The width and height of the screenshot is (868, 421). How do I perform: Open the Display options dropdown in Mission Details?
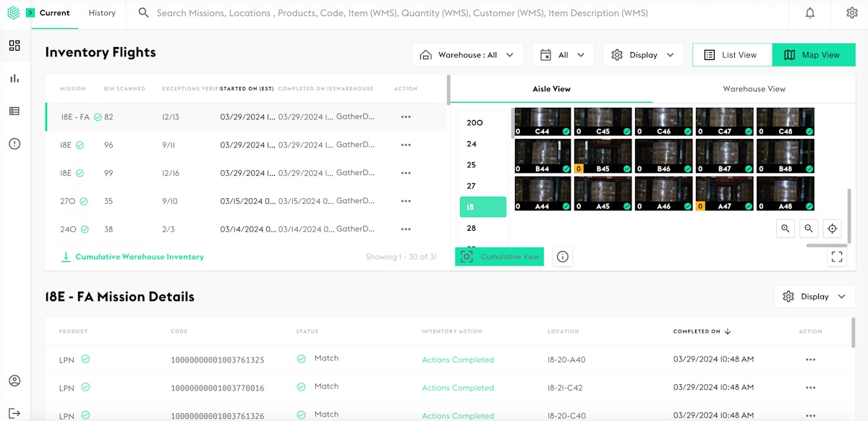coord(814,296)
